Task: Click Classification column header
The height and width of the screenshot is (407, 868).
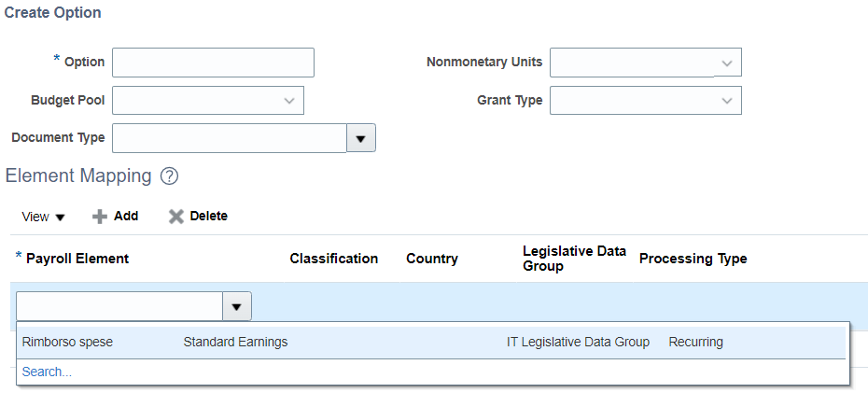Action: tap(334, 259)
